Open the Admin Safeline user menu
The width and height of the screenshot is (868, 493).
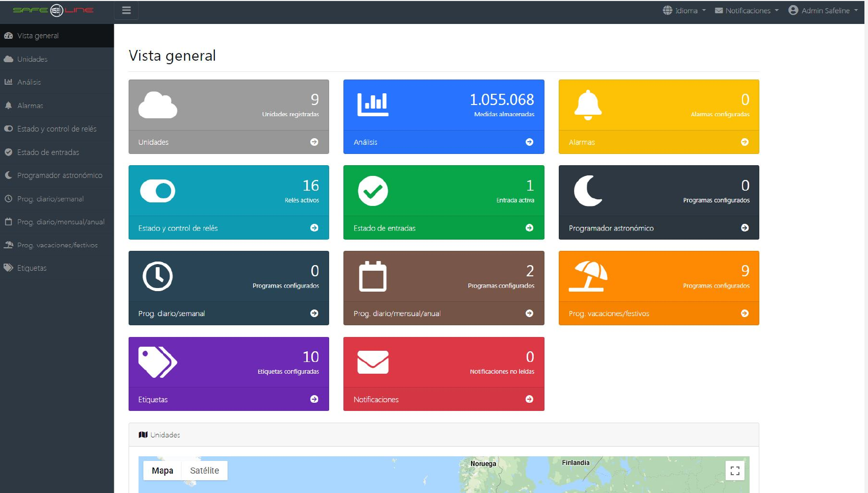point(823,10)
